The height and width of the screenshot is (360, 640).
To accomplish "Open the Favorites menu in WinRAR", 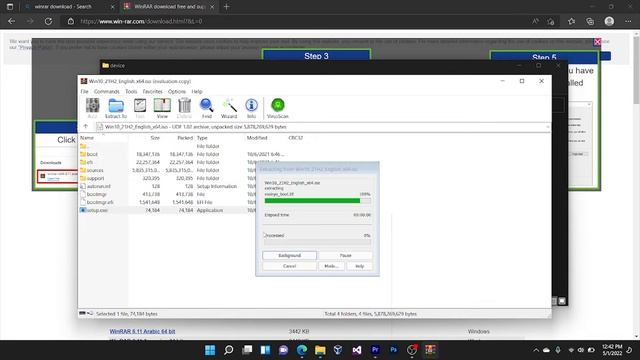I will pos(152,91).
